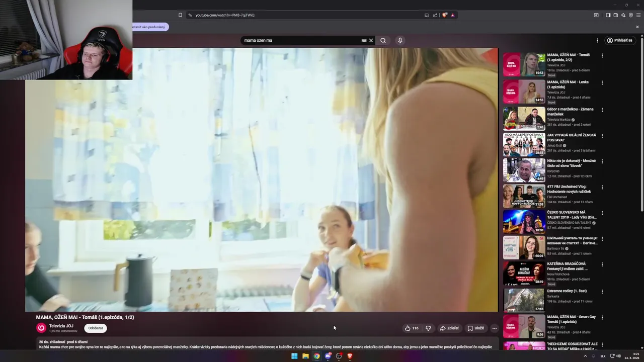Open Nikto nie je dokonalý title link
The image size is (644, 362).
tap(571, 163)
